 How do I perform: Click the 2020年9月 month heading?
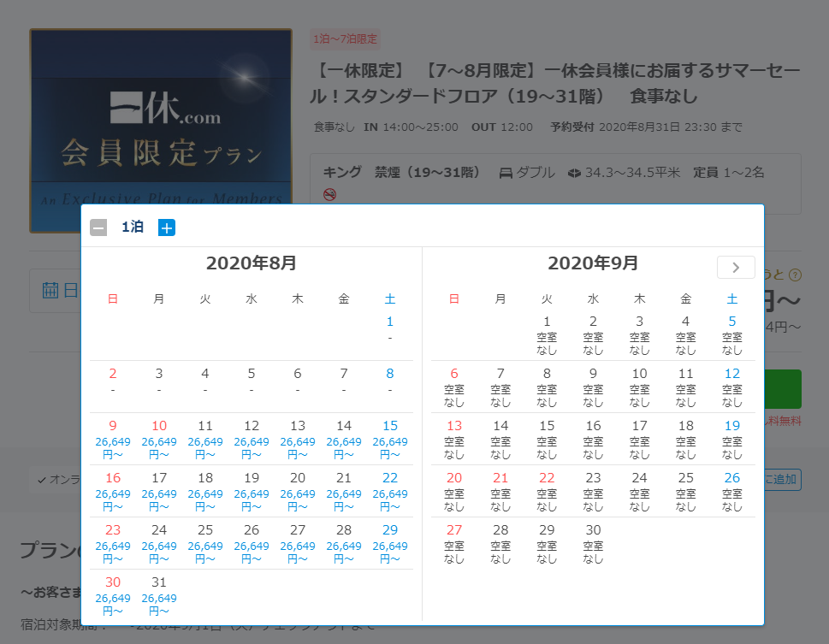(593, 263)
